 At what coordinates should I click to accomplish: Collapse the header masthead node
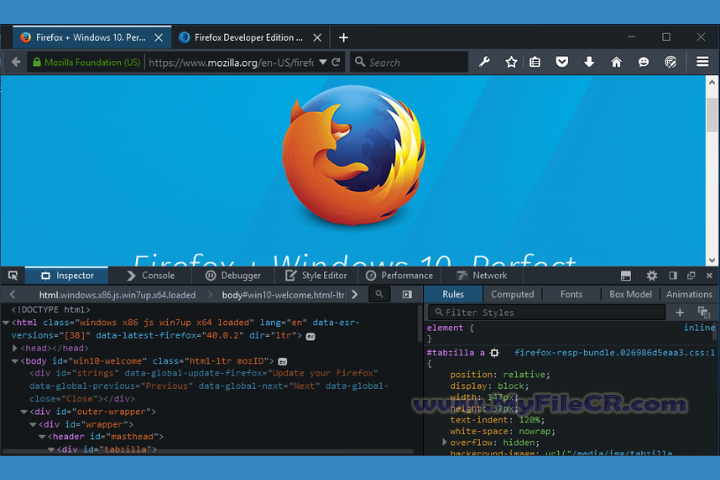click(42, 437)
